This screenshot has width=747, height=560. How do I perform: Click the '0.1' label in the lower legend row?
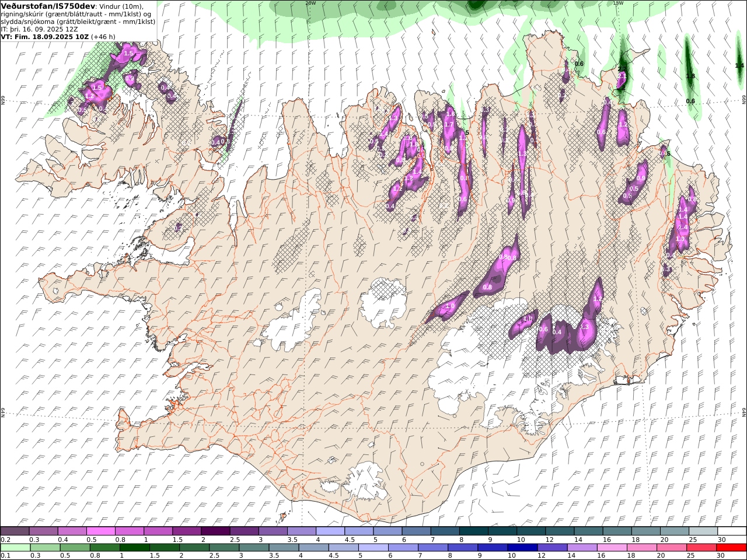[5, 556]
